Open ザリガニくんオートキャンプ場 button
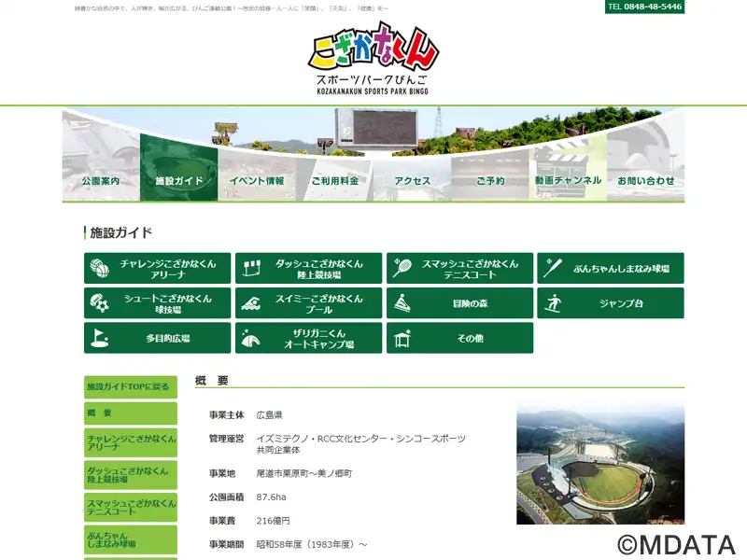 (x=309, y=338)
